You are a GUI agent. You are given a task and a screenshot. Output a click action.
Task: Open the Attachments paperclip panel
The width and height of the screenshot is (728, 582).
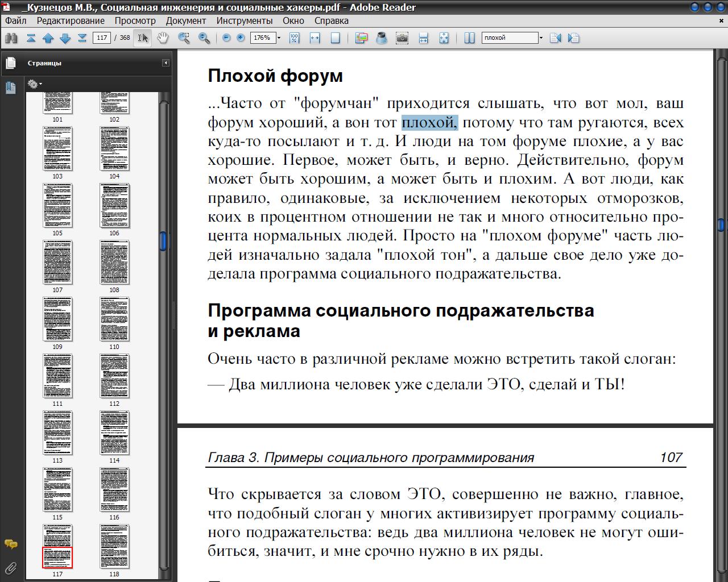(x=10, y=567)
